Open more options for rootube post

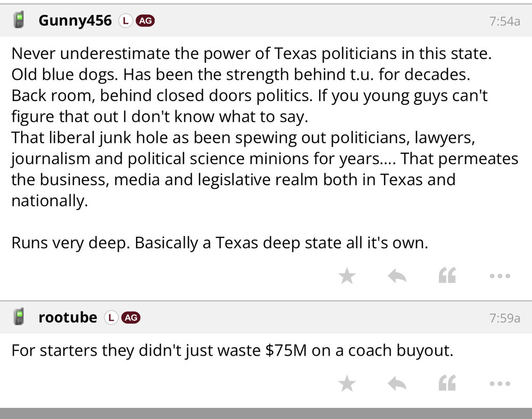click(500, 383)
